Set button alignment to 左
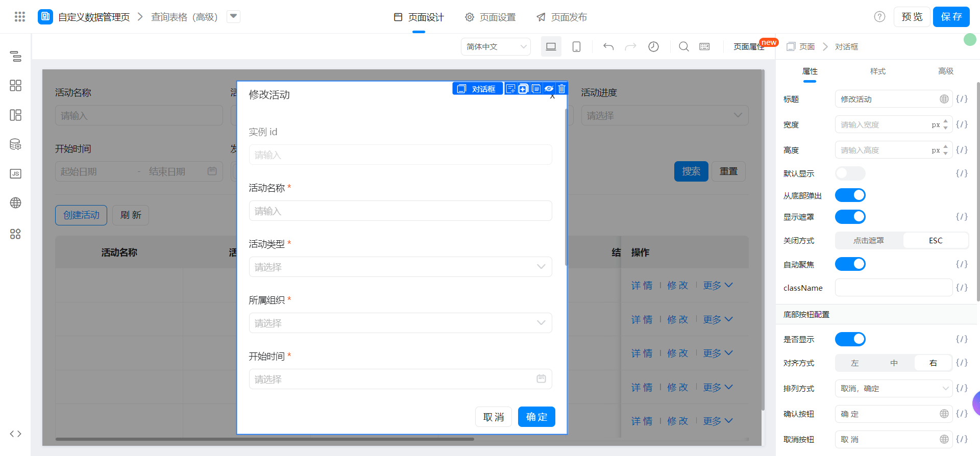980x456 pixels. 855,363
